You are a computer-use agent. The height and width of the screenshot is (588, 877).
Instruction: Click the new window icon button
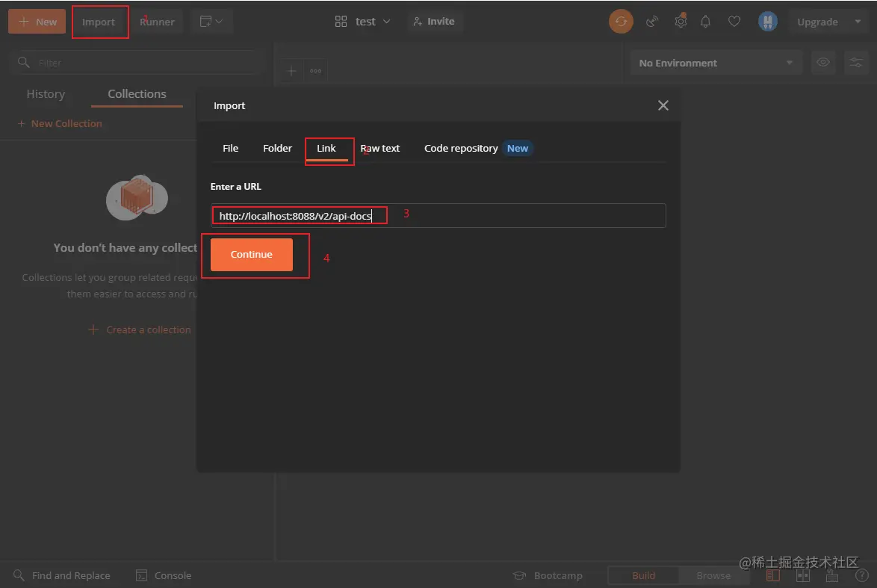click(206, 22)
